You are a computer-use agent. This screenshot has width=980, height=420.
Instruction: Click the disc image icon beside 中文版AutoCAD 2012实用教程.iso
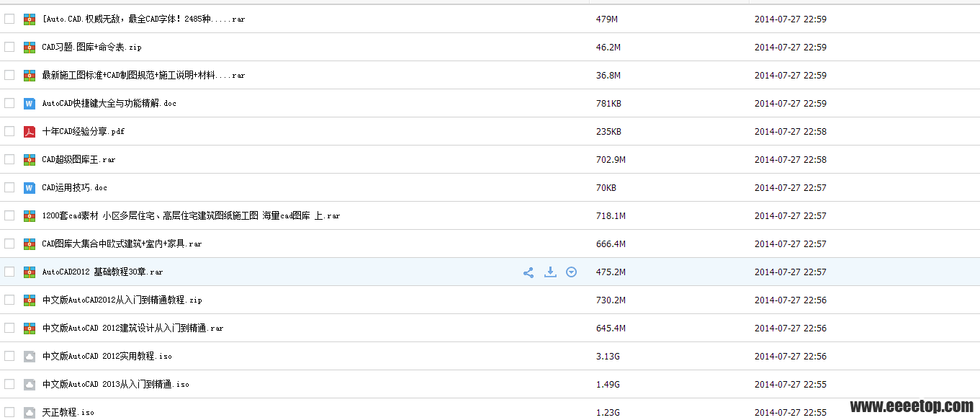(30, 357)
